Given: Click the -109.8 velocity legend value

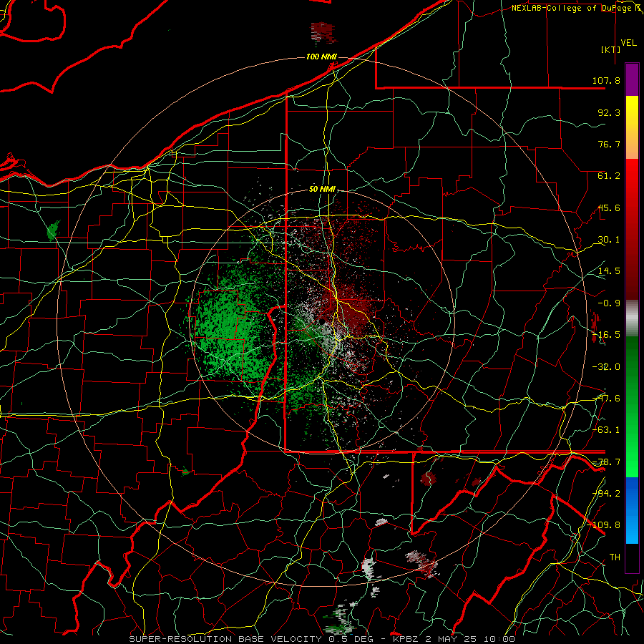Looking at the screenshot, I should pos(604,525).
